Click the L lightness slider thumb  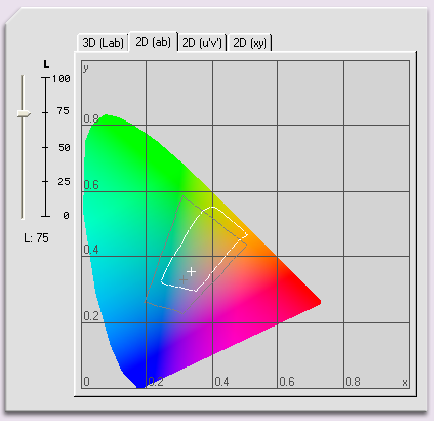(23, 114)
